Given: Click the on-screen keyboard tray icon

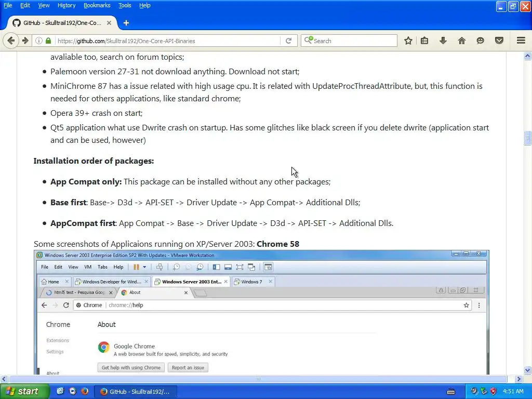Looking at the screenshot, I should [x=451, y=392].
